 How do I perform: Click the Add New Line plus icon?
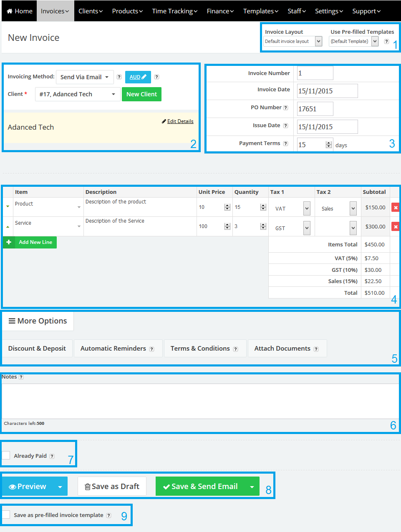pyautogui.click(x=9, y=242)
